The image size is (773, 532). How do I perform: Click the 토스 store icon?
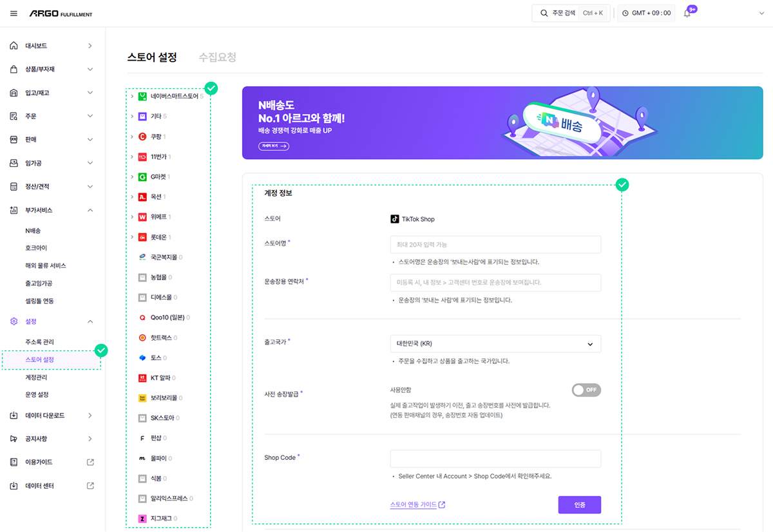tap(143, 357)
